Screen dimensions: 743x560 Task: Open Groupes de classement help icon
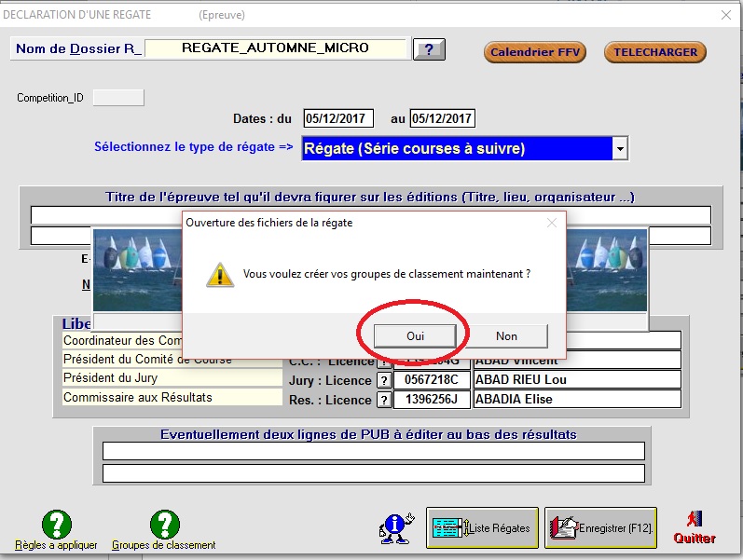coord(164,525)
